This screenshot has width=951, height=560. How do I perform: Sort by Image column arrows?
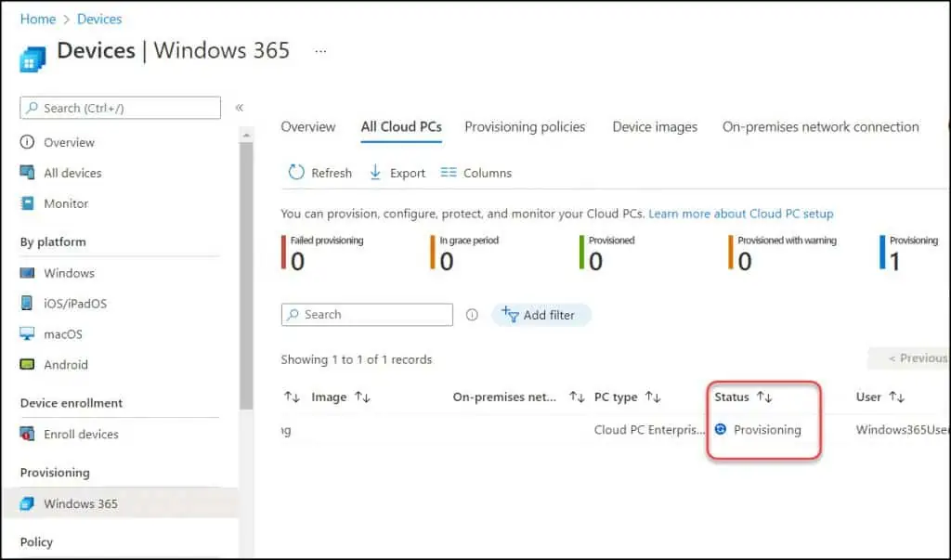363,397
